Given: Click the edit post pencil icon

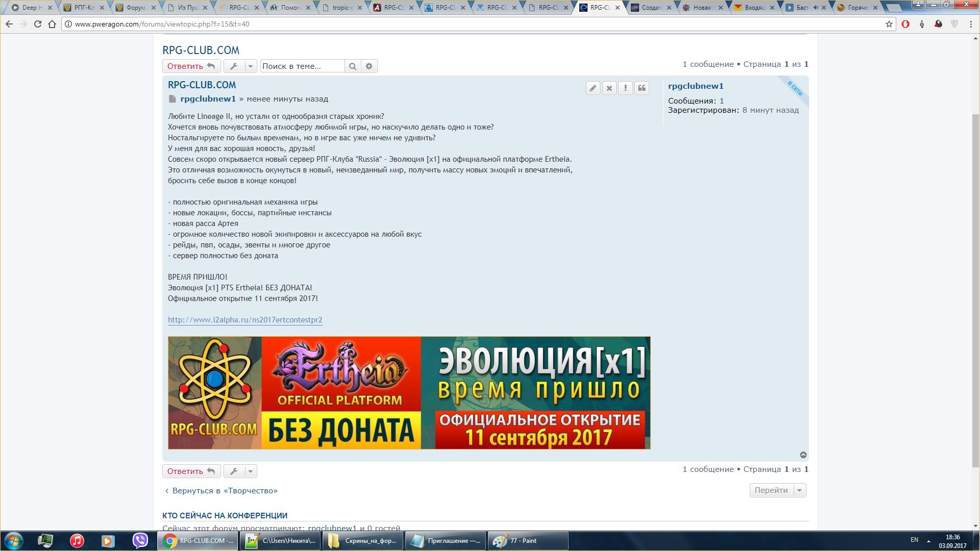Looking at the screenshot, I should click(593, 88).
